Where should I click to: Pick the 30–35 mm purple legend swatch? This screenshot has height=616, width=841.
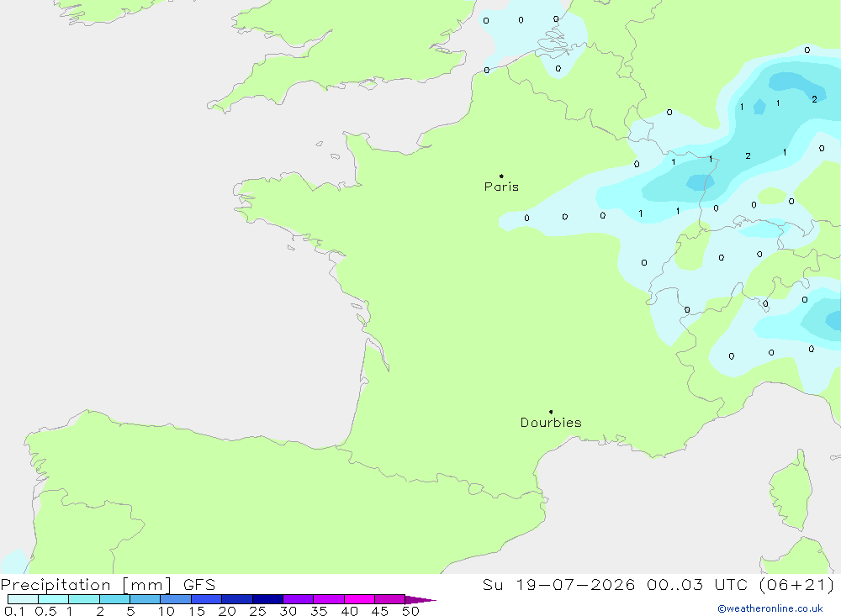click(x=298, y=599)
